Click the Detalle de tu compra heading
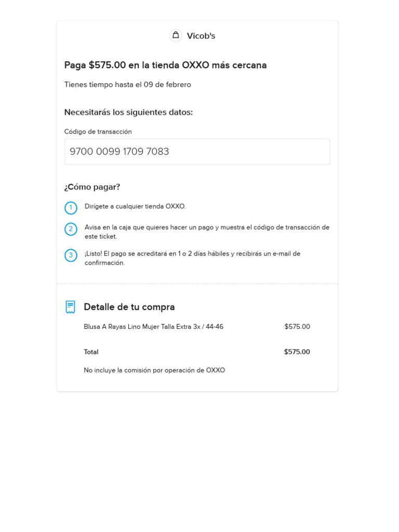This screenshot has width=399, height=532. [129, 307]
